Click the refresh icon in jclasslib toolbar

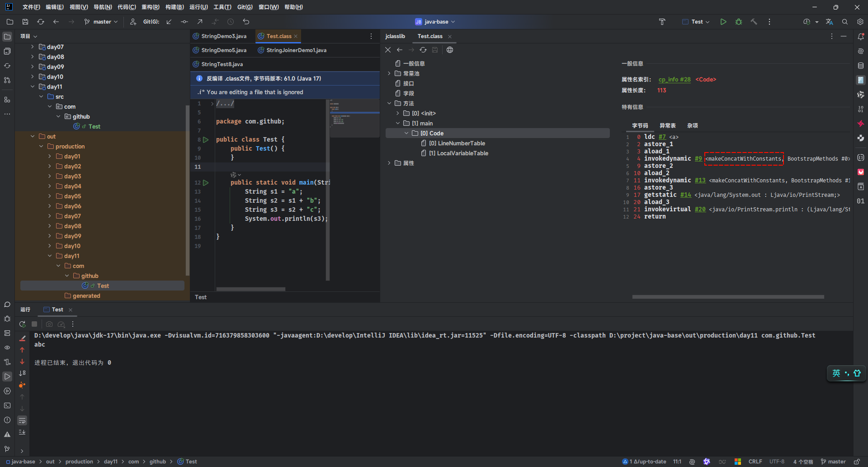pos(423,50)
